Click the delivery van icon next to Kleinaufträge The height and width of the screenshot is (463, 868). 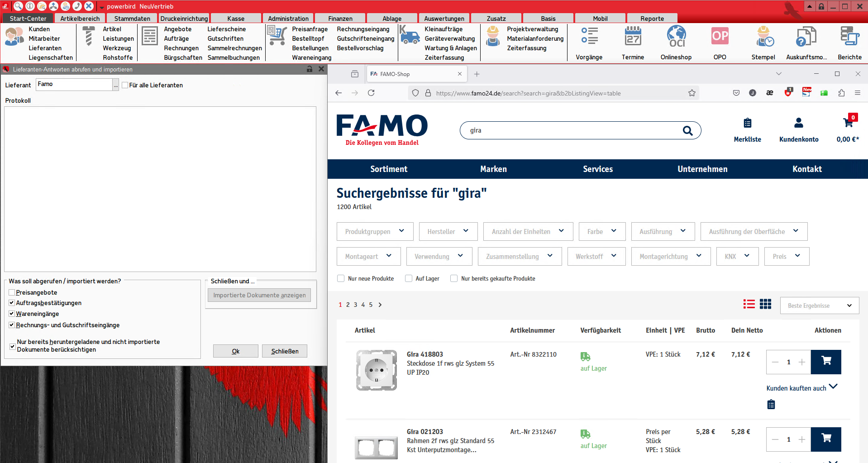tap(410, 34)
